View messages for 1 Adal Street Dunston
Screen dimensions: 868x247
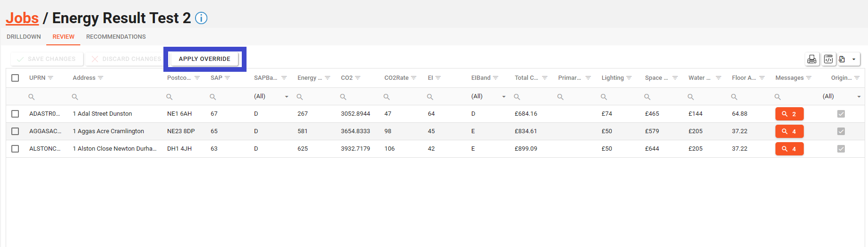coord(789,114)
